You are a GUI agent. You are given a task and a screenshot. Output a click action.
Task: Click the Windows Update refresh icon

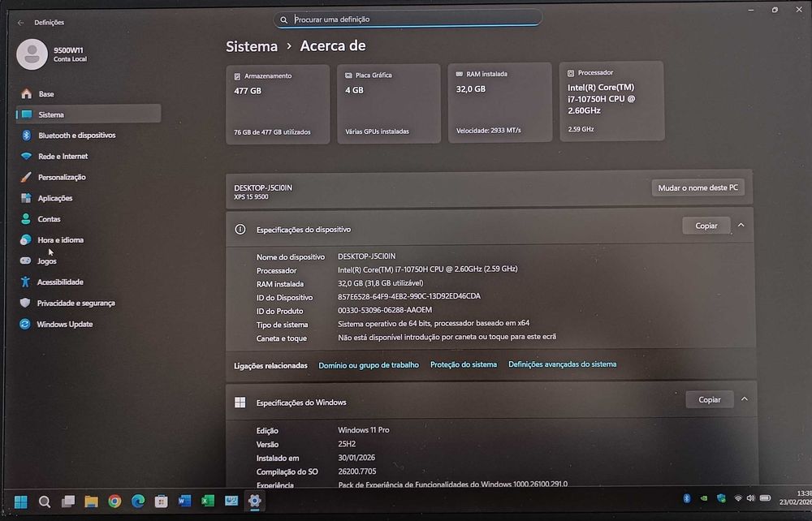24,324
